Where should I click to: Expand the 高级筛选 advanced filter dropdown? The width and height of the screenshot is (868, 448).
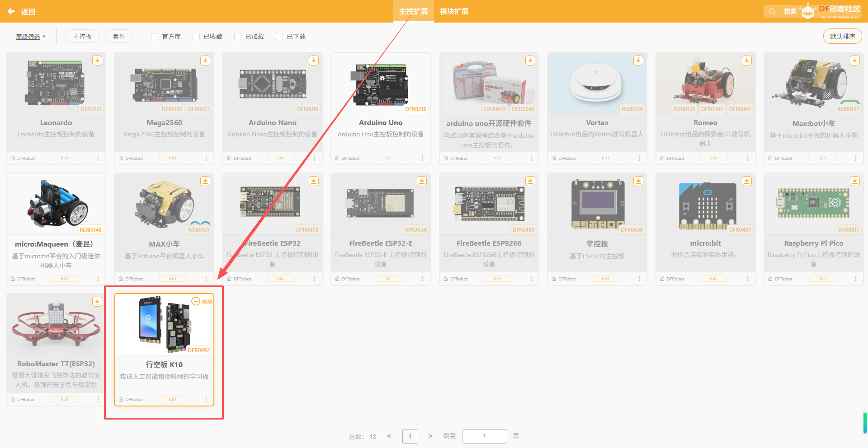31,37
